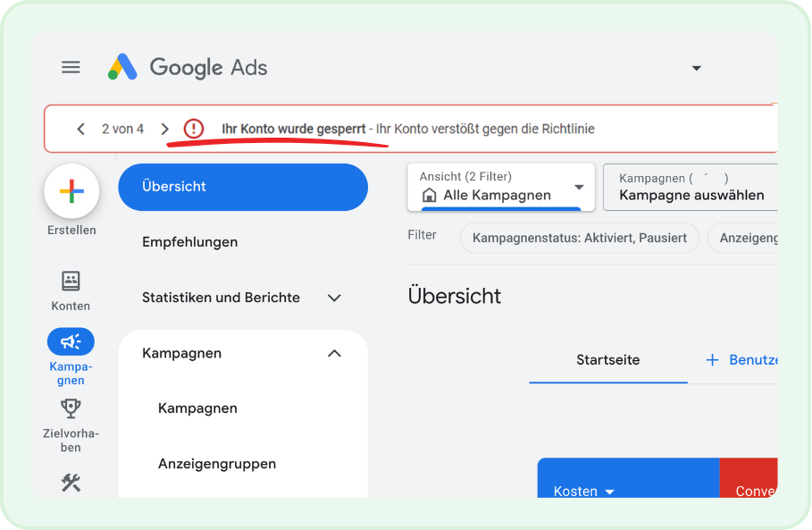Open the tools wrench icon in sidebar
This screenshot has height=530, width=812.
pos(71,483)
